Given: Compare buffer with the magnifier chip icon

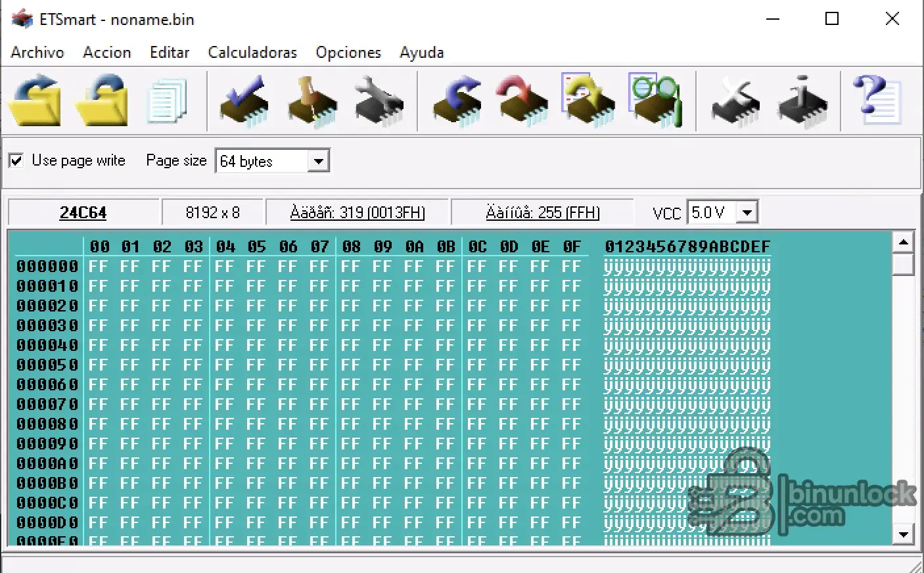Looking at the screenshot, I should click(x=655, y=101).
